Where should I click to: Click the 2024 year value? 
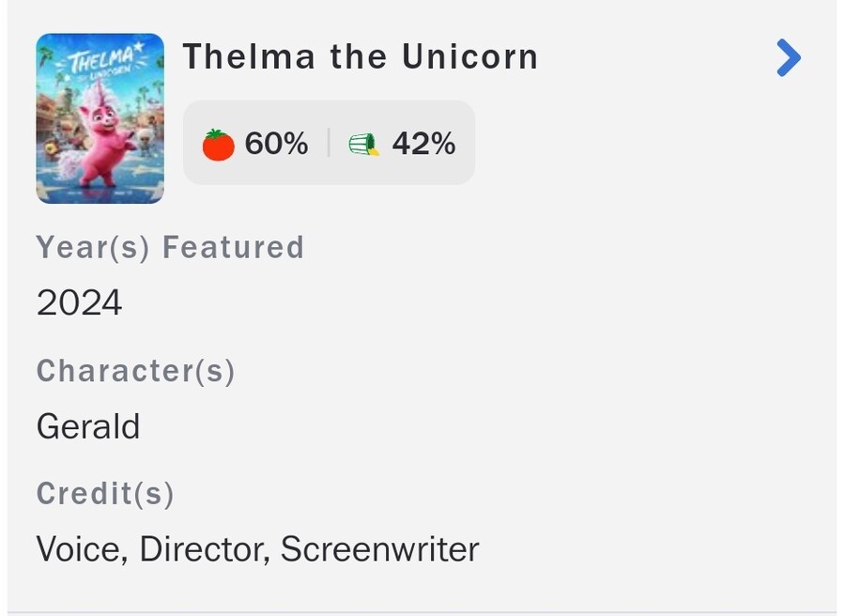tap(79, 303)
